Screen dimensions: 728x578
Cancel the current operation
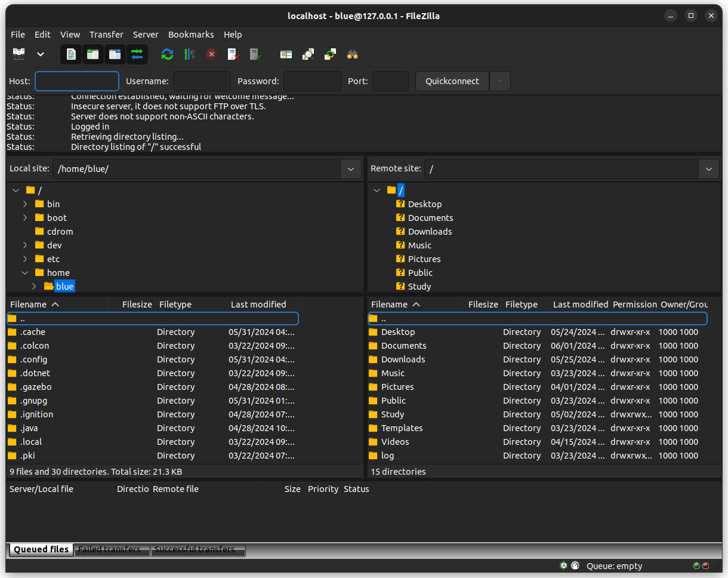(x=212, y=54)
